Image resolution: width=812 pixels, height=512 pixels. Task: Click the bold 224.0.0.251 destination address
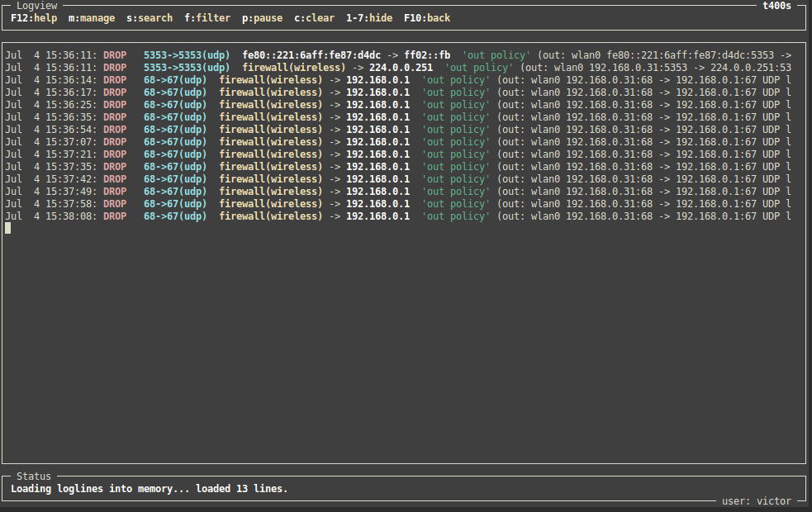click(401, 68)
